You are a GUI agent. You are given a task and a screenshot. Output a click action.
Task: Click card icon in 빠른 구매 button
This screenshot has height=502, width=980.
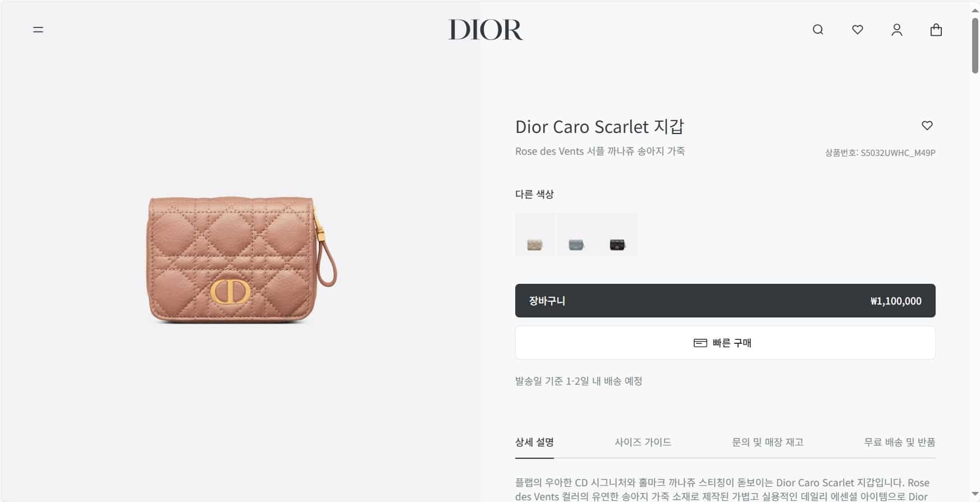click(700, 343)
